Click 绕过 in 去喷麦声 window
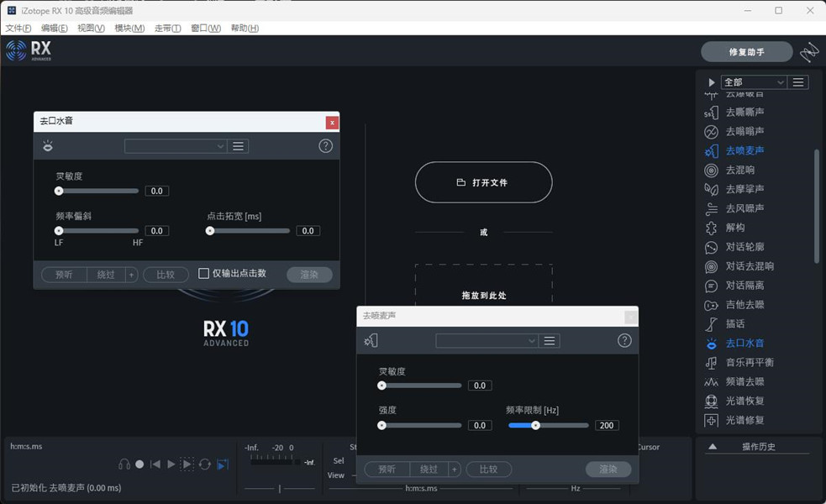Screen dimensions: 826x504 (x=429, y=470)
